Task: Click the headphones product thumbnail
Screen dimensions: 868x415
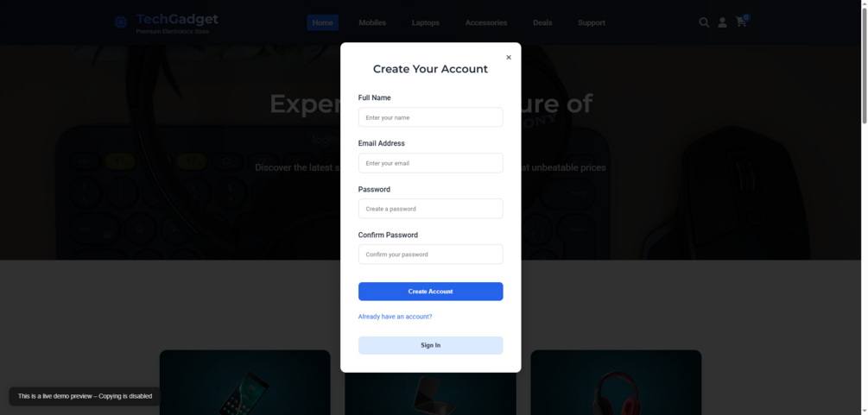Action: (x=616, y=382)
